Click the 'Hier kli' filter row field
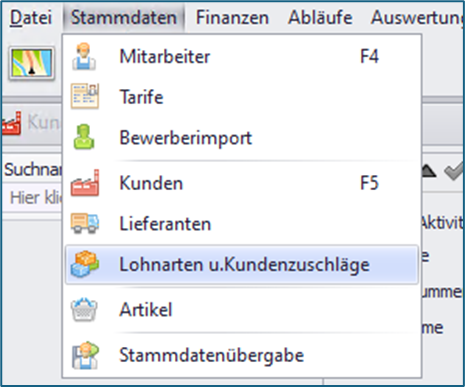This screenshot has width=465, height=387. coord(32,198)
